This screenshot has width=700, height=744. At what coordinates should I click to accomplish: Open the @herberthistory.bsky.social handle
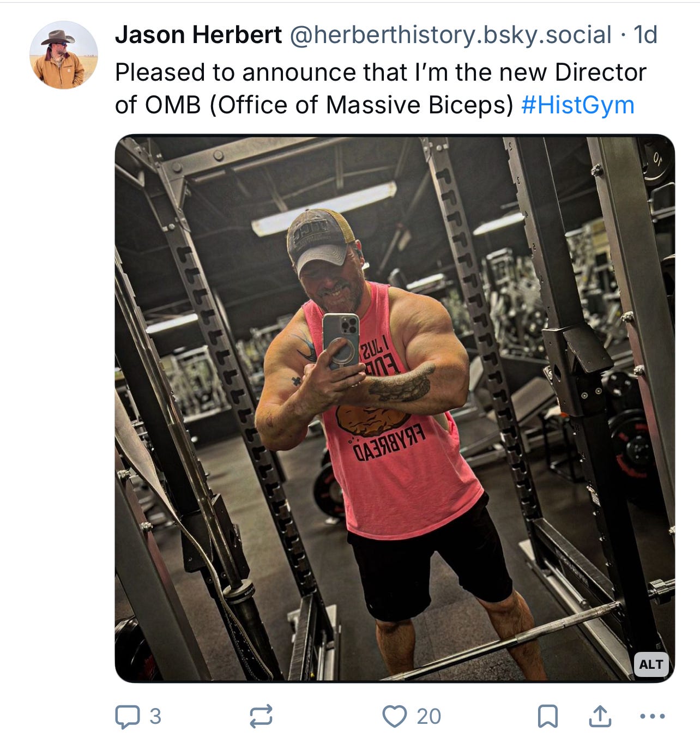[x=450, y=35]
